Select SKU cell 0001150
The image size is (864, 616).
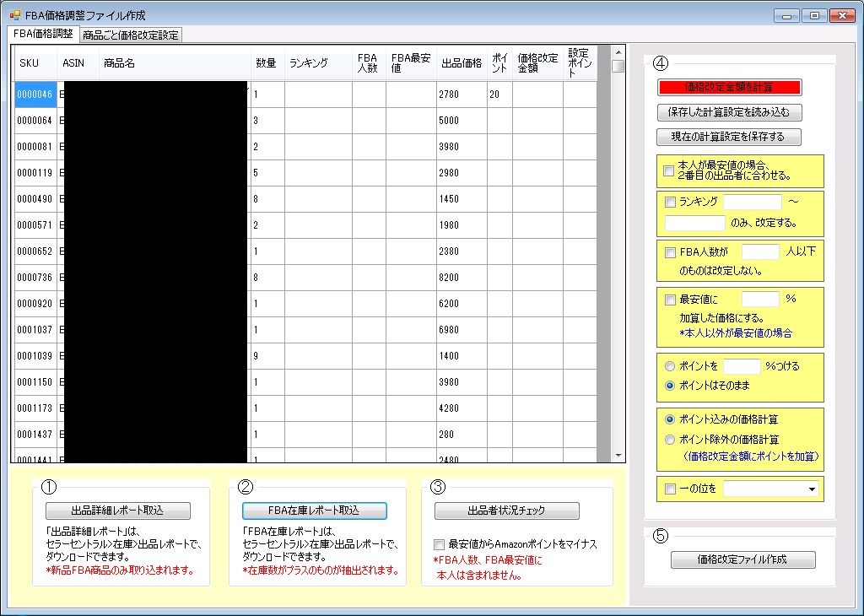tap(35, 382)
